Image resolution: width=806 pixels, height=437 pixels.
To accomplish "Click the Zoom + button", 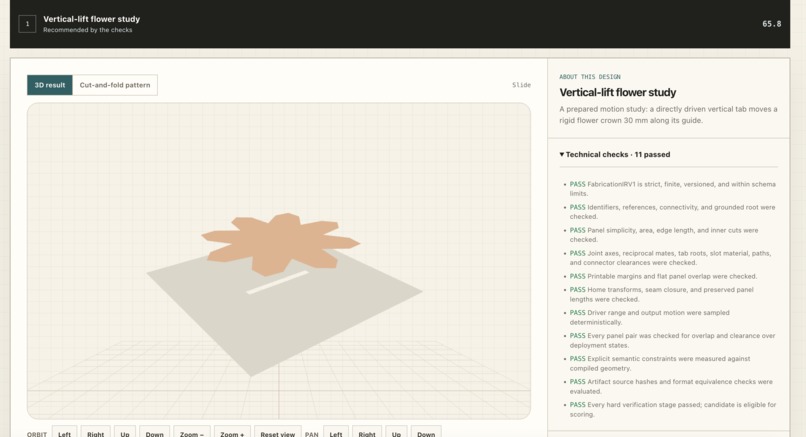I will (232, 433).
